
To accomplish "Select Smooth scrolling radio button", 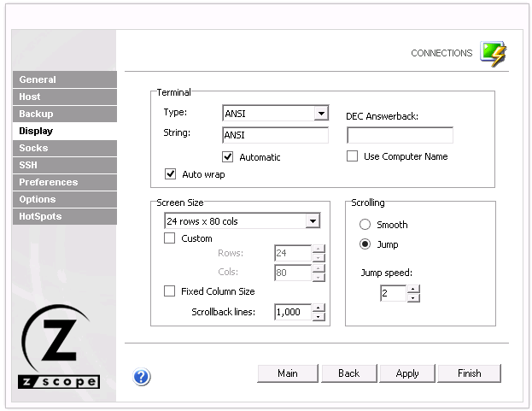I will (365, 225).
